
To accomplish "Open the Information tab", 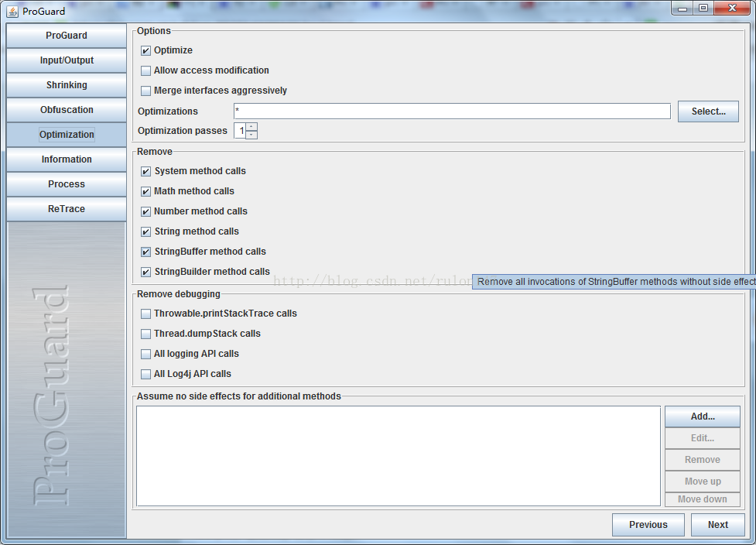I will (67, 159).
